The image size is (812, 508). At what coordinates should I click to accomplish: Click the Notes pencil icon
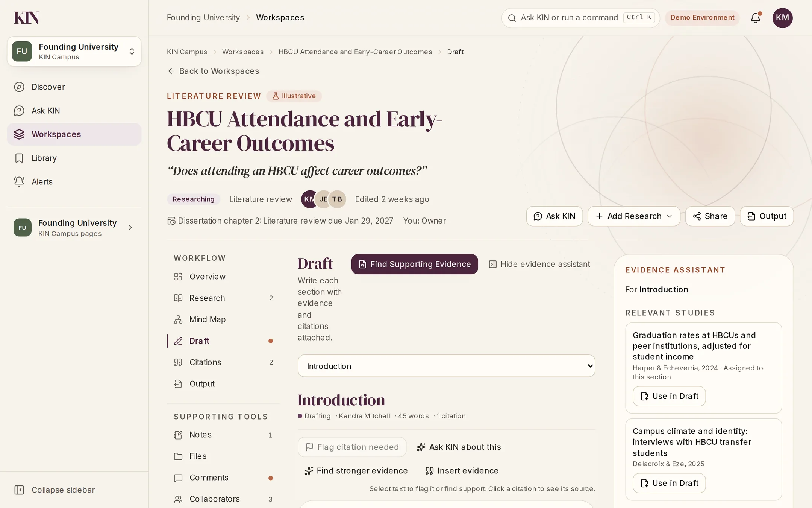(x=178, y=435)
